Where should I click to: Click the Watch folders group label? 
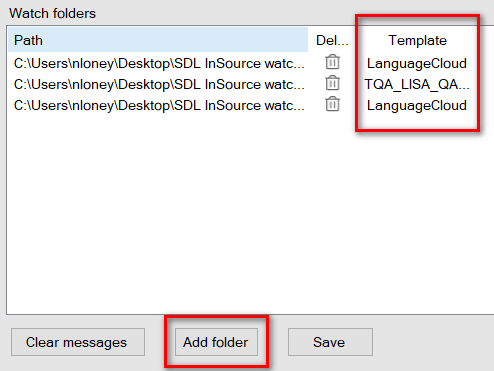tap(52, 13)
